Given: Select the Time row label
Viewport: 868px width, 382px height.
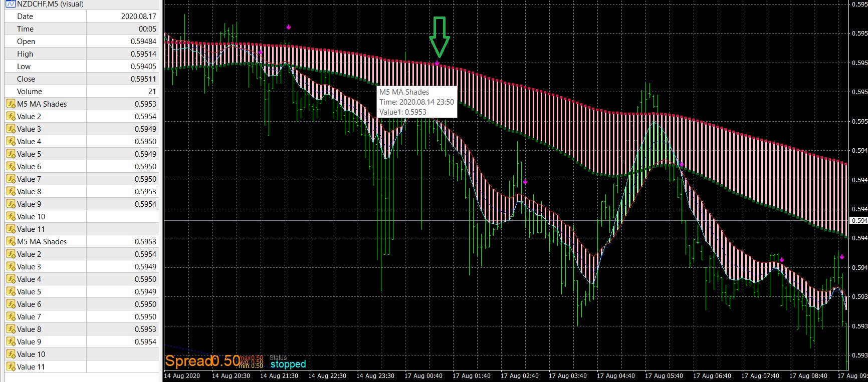Looking at the screenshot, I should tap(26, 29).
